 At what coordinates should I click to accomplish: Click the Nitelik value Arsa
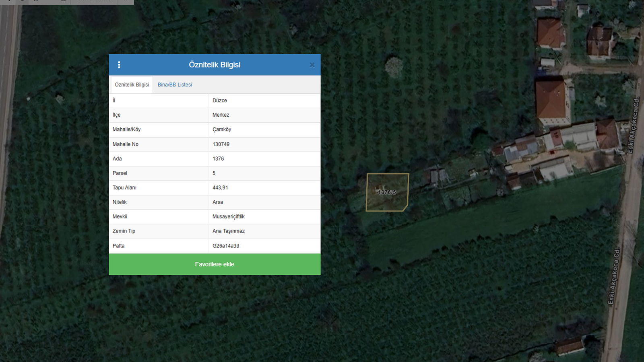point(218,202)
